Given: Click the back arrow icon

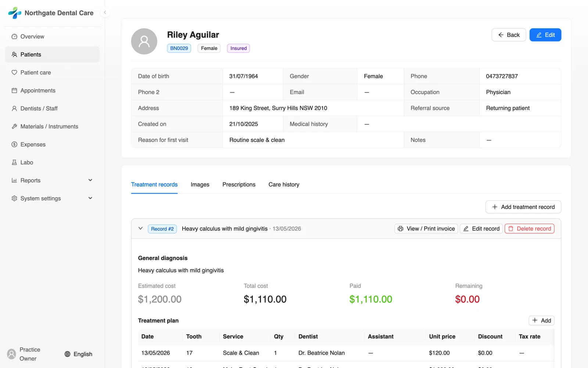Looking at the screenshot, I should tap(501, 35).
